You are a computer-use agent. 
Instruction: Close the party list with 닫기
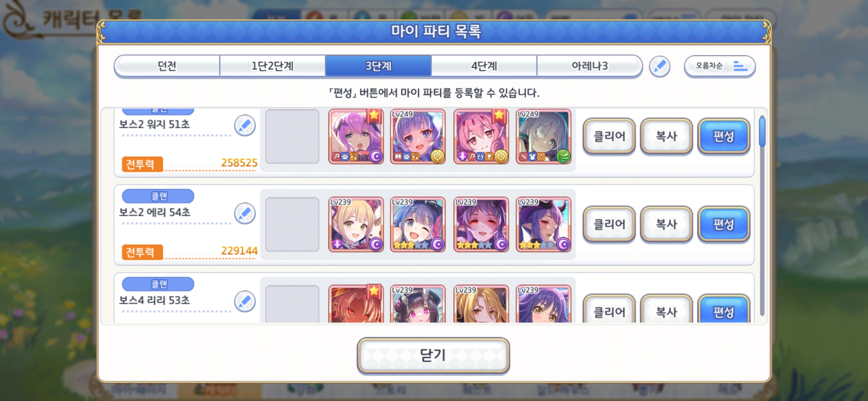[433, 355]
